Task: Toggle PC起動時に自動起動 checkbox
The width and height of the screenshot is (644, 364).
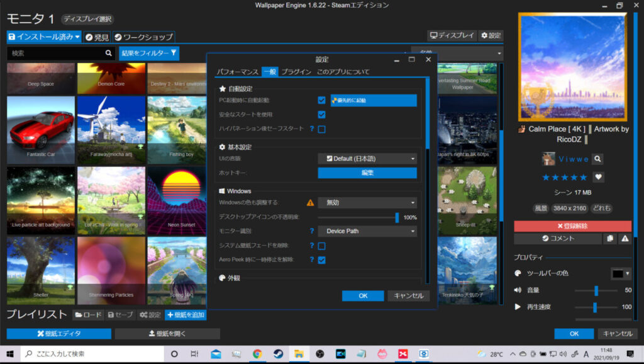Action: (x=321, y=100)
